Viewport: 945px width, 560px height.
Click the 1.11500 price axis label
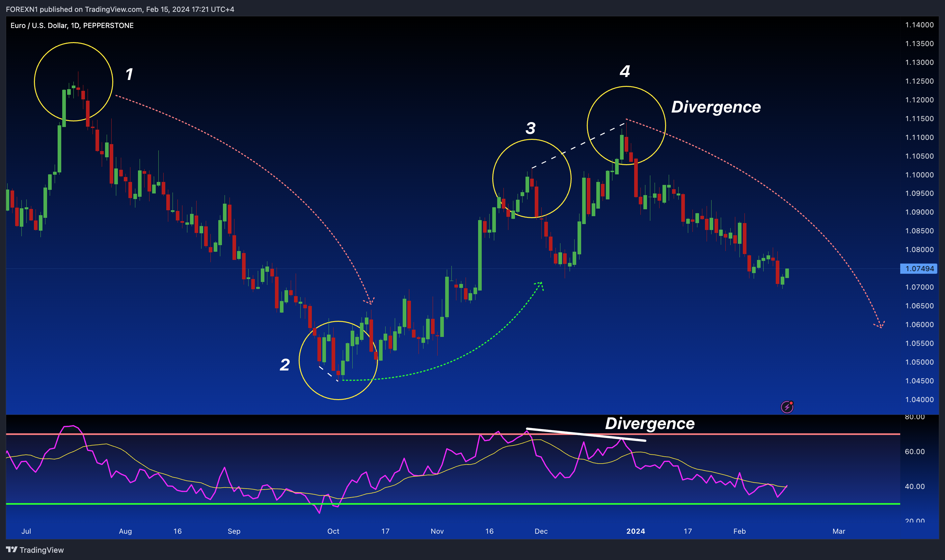click(919, 118)
